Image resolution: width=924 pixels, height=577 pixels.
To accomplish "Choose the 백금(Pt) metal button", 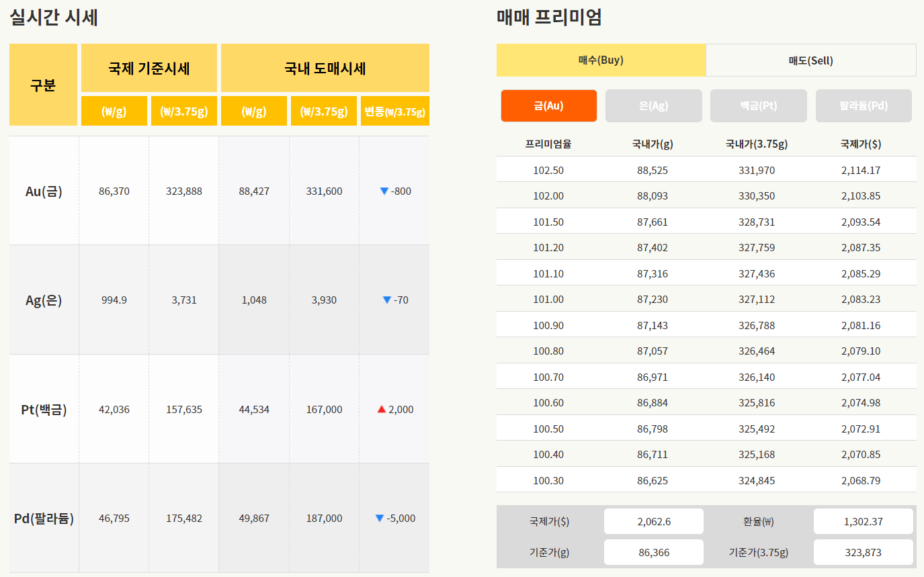I will (x=759, y=106).
